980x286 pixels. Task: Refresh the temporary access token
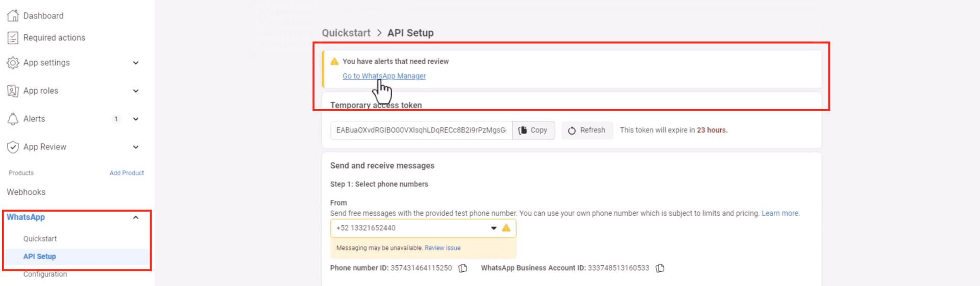coord(587,131)
